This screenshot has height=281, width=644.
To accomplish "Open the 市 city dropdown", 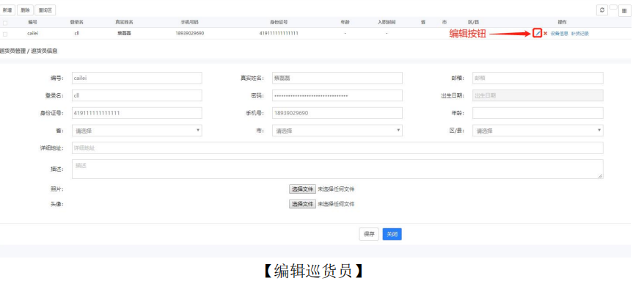I will (x=337, y=131).
